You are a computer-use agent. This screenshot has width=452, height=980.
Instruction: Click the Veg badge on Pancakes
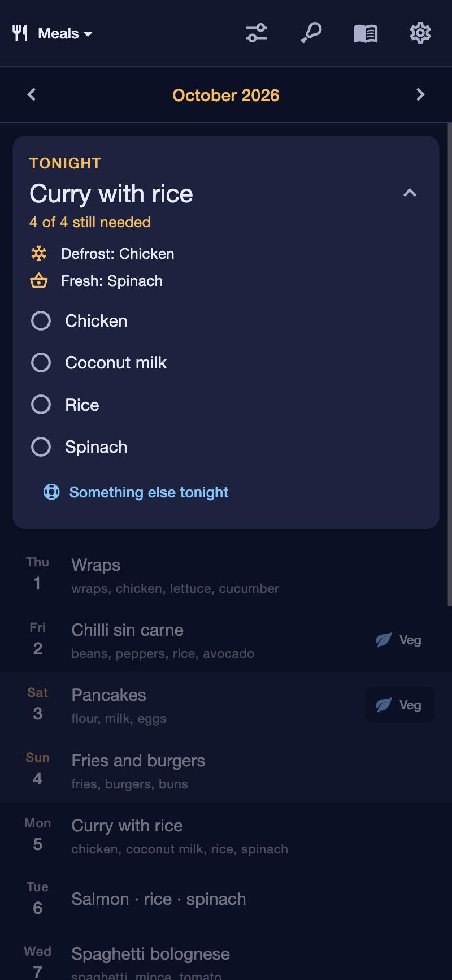click(x=400, y=705)
